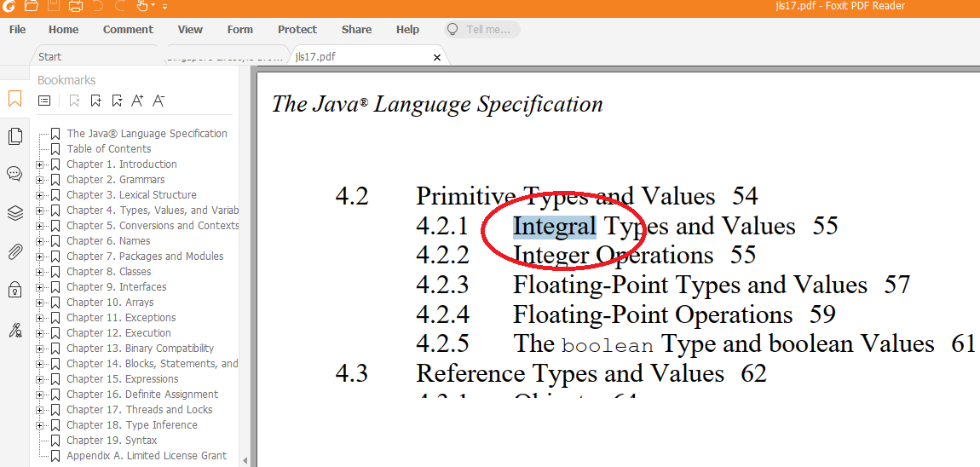
Task: Click the delete bookmark icon
Action: pos(74,100)
